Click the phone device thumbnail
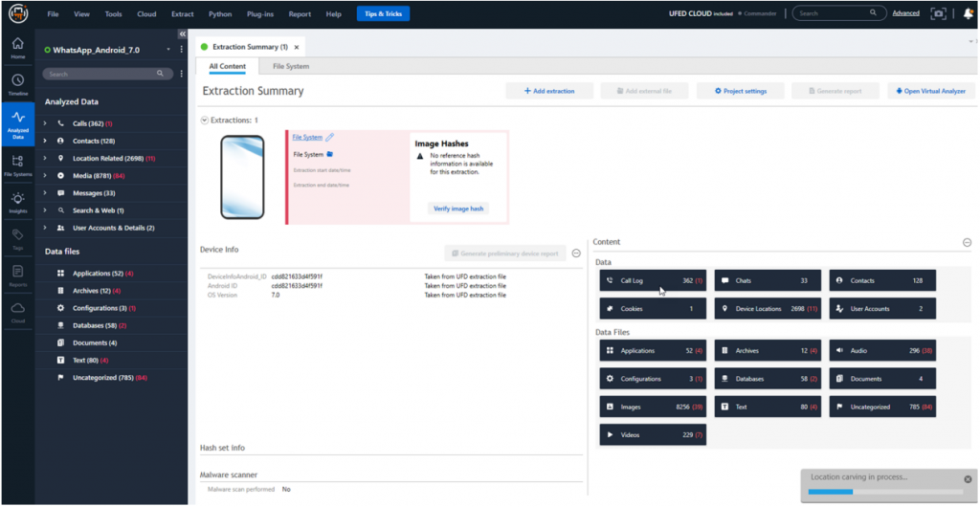 (x=242, y=177)
